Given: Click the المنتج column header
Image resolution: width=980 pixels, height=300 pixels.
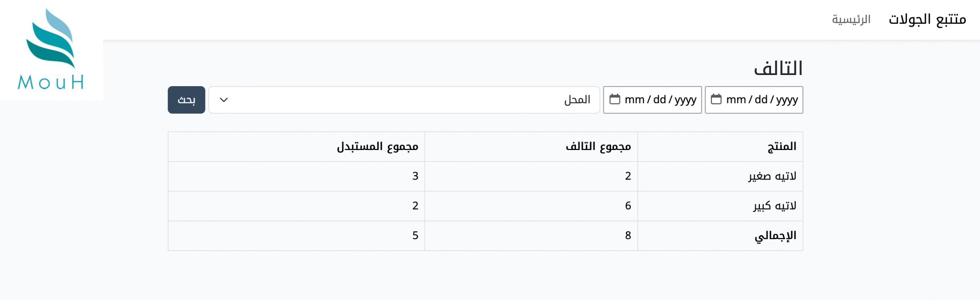Looking at the screenshot, I should (x=782, y=147).
